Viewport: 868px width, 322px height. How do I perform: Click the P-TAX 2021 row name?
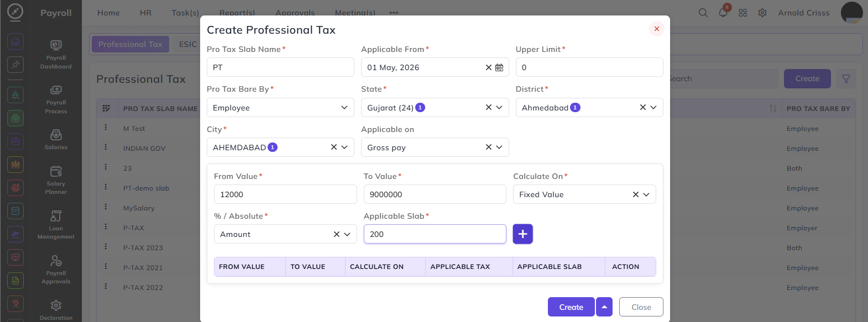[143, 268]
